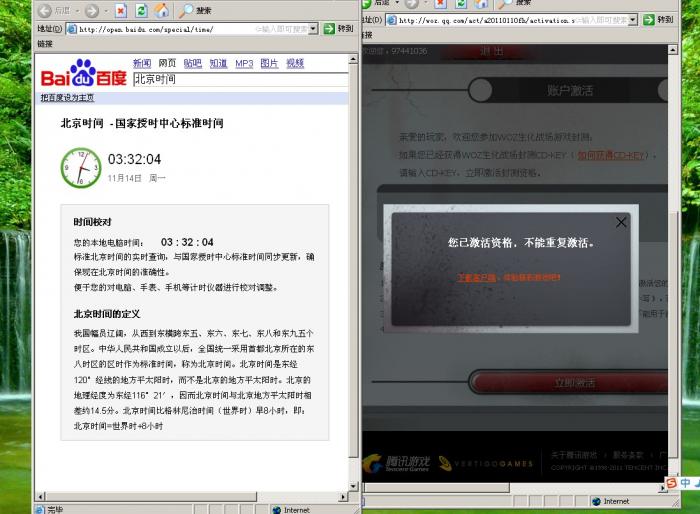
Task: Close the 您已激活资格 popup dialog
Action: pyautogui.click(x=621, y=222)
